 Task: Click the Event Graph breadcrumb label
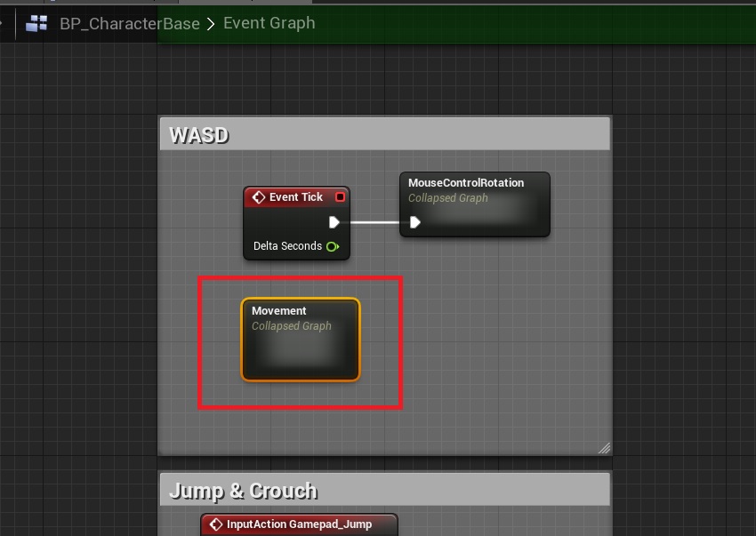click(269, 23)
